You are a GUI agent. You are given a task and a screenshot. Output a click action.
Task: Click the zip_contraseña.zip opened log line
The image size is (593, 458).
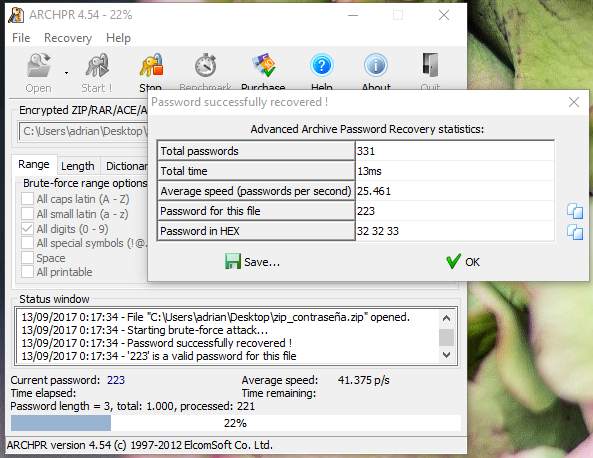pyautogui.click(x=216, y=317)
